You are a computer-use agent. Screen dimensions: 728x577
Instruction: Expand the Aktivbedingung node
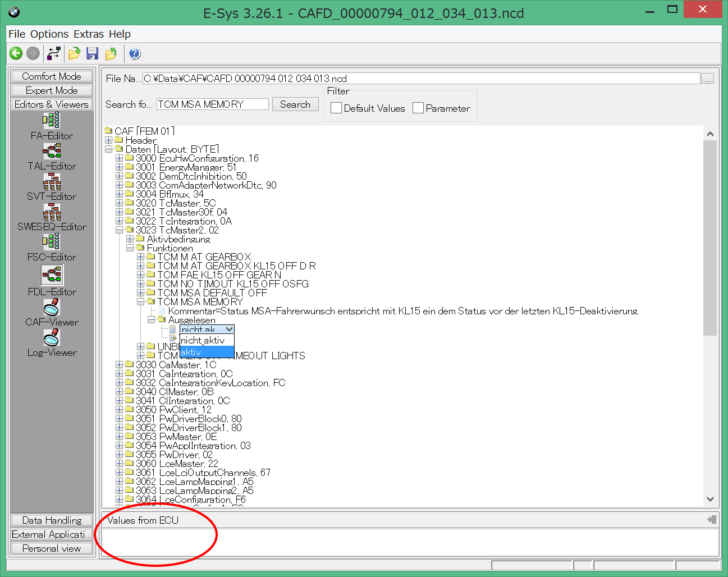(x=130, y=239)
